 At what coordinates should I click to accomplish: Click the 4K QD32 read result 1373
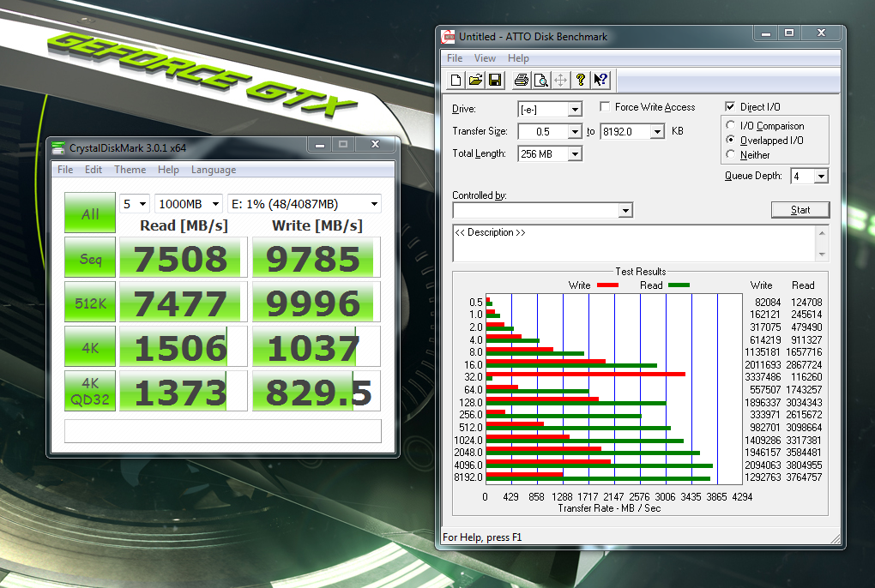(x=183, y=391)
